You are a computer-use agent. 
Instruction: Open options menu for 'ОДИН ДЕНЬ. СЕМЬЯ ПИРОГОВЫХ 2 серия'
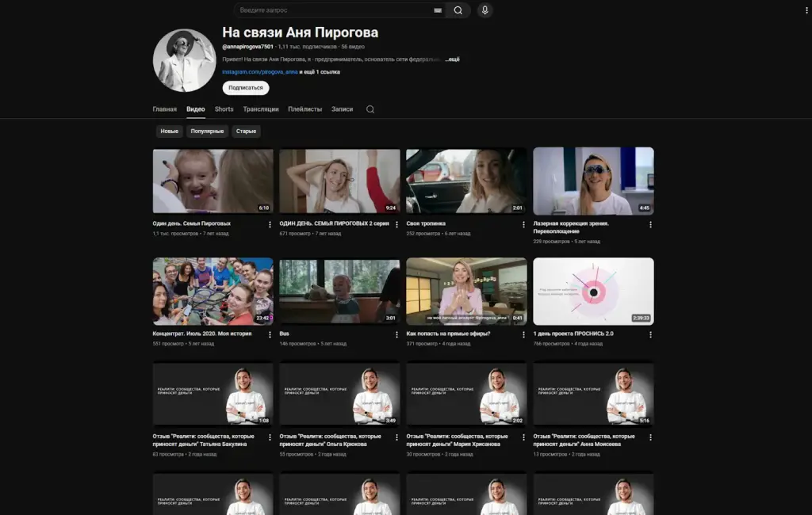click(x=396, y=225)
